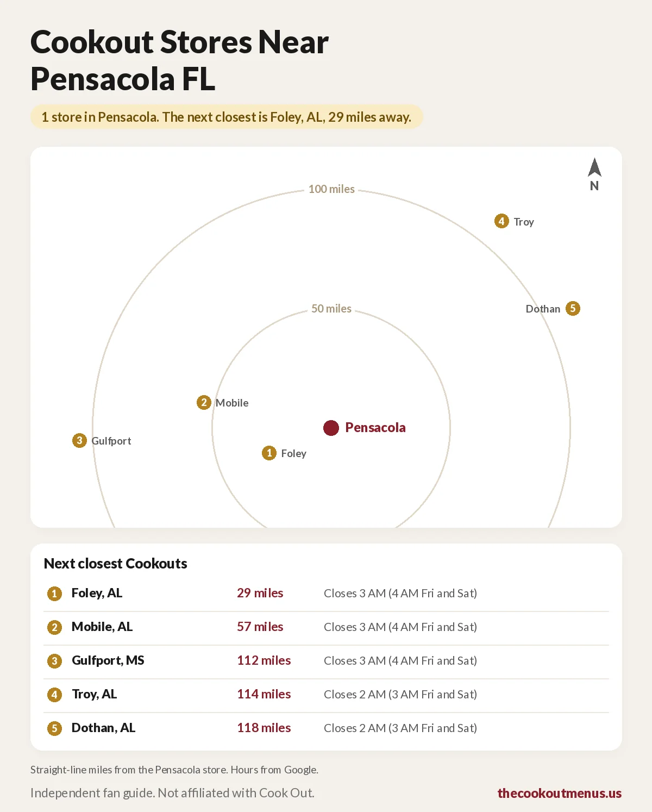Viewport: 652px width, 812px height.
Task: Click the red Pensacola dot on the map
Action: click(x=331, y=428)
